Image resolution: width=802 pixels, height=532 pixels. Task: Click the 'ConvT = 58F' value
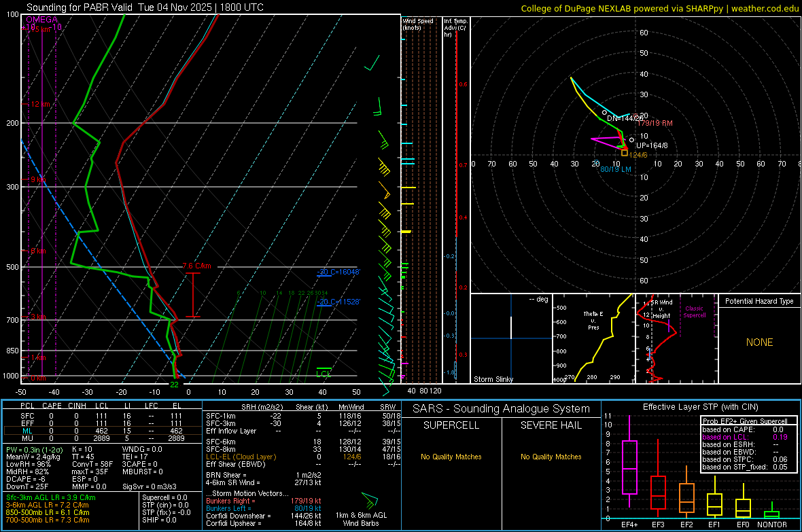coord(92,465)
